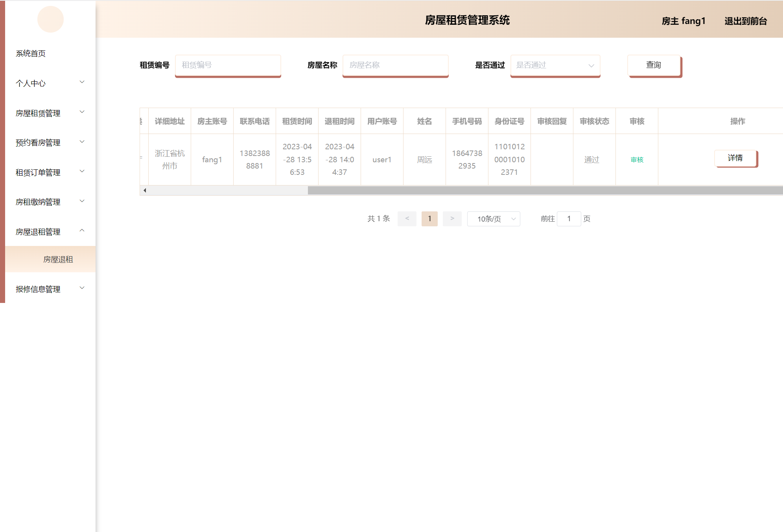
Task: Go to previous page arrow
Action: point(407,218)
